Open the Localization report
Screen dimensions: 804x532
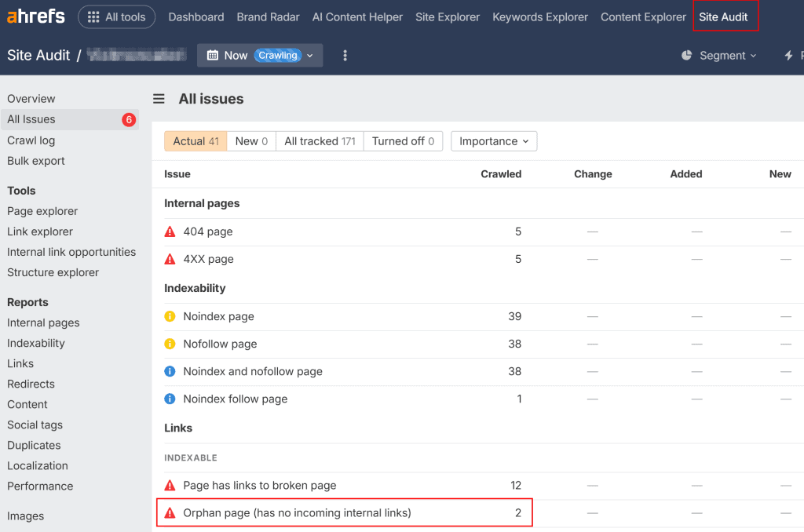[38, 466]
